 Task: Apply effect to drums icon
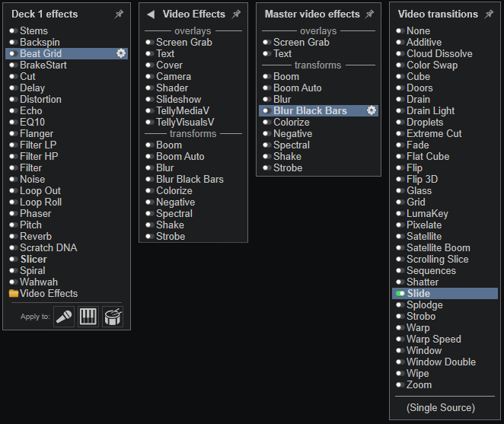click(113, 317)
